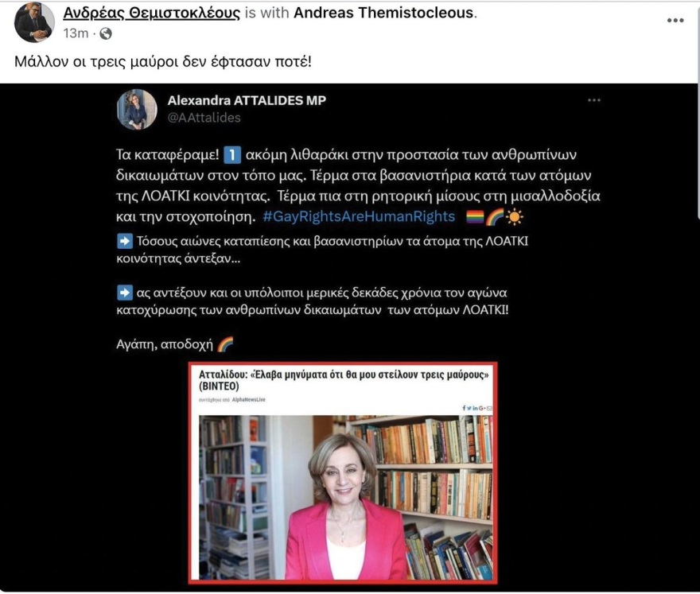Click the @AAttalides Twitter handle

204,118
